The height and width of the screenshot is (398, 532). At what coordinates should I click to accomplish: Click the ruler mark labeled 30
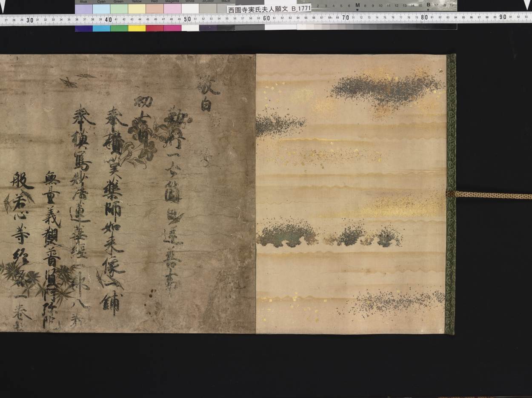[30, 20]
